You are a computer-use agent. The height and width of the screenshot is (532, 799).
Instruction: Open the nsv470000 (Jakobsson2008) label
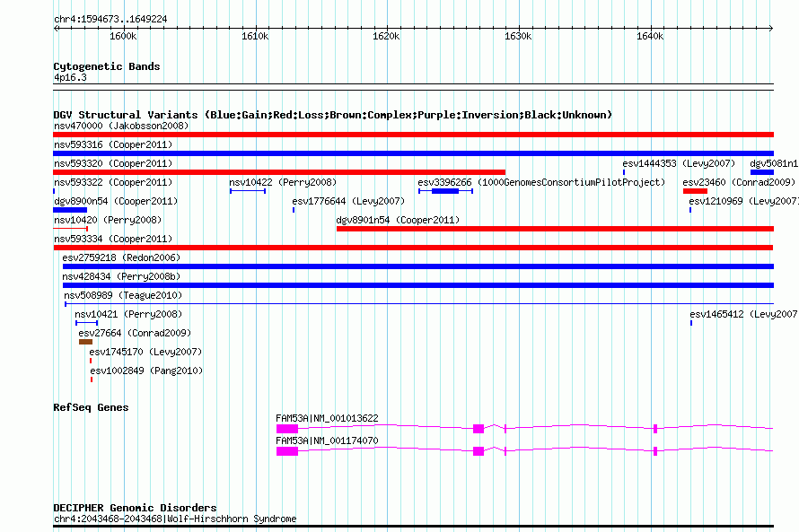[x=121, y=126]
